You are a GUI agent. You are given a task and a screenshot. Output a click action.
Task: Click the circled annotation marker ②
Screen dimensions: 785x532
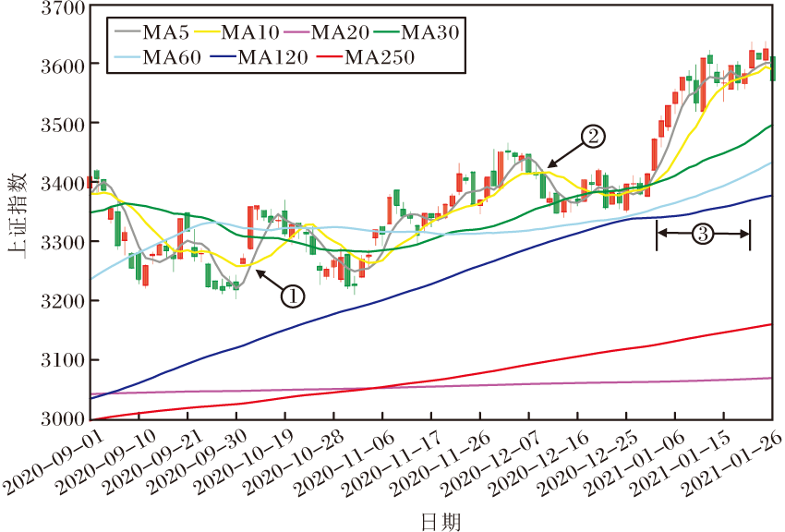[x=592, y=137]
